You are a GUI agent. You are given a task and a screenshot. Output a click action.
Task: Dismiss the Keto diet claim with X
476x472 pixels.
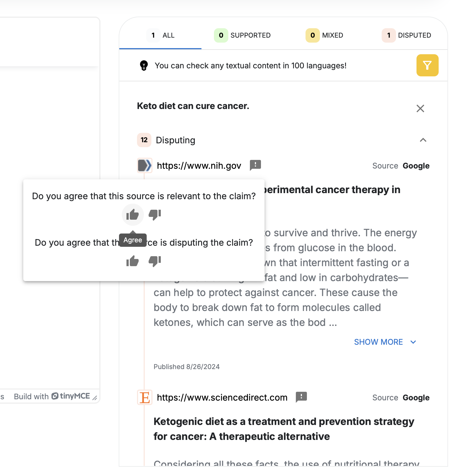[x=420, y=108]
